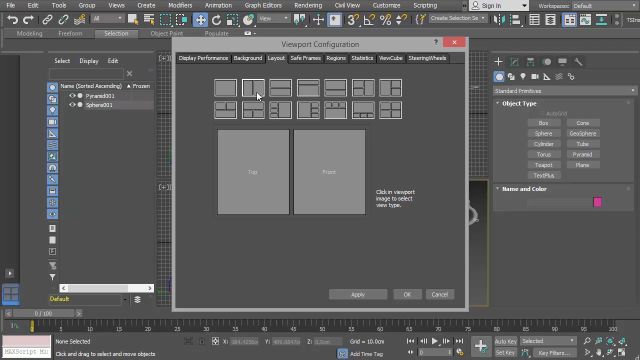Toggle Percent Snap icon
The image size is (640, 360).
[385, 20]
